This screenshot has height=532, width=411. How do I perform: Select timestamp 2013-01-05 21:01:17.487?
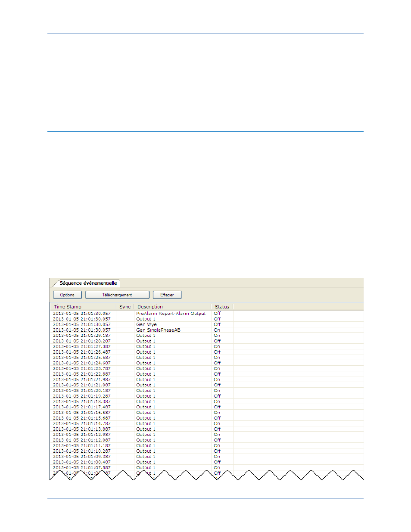(82, 407)
